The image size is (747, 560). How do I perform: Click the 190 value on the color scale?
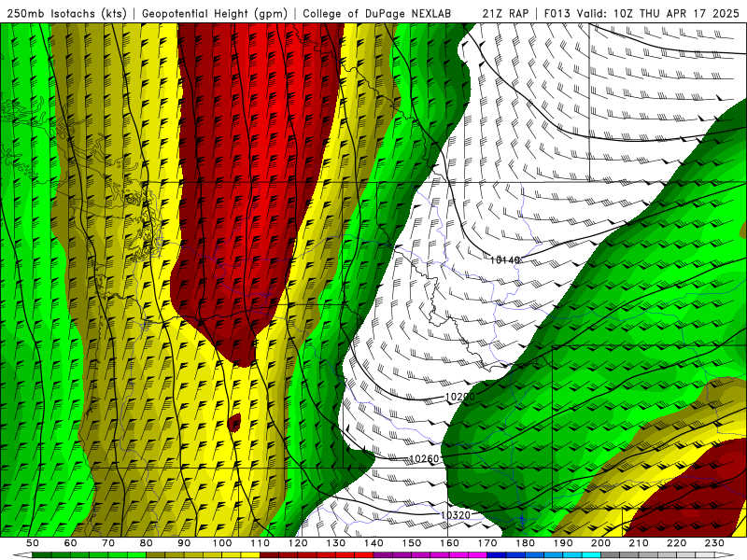pyautogui.click(x=563, y=543)
